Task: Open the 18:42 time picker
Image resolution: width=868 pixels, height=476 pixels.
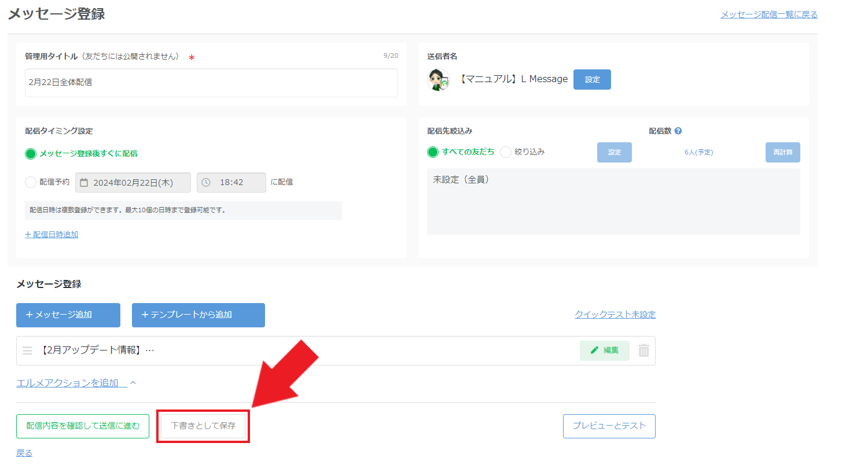Action: 231,183
